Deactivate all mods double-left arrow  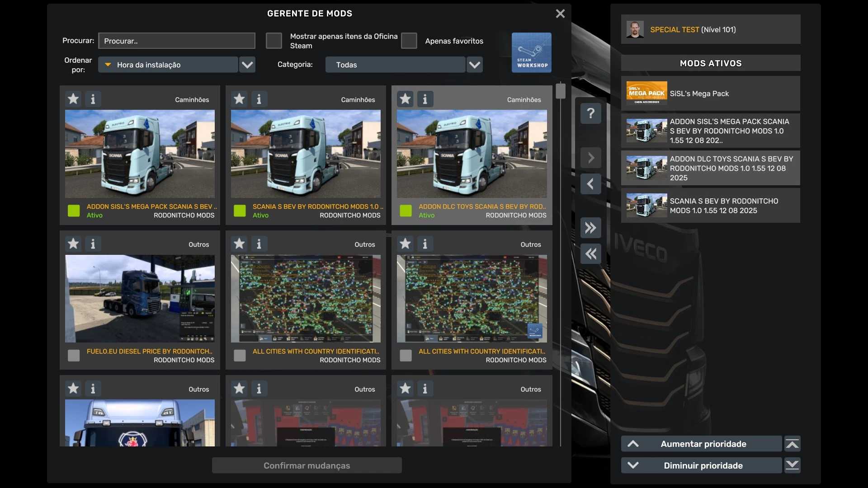[x=590, y=254]
